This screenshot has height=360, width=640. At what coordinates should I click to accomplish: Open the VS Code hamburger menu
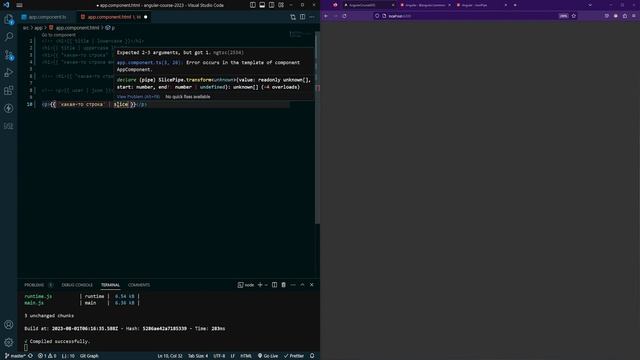[x=19, y=5]
